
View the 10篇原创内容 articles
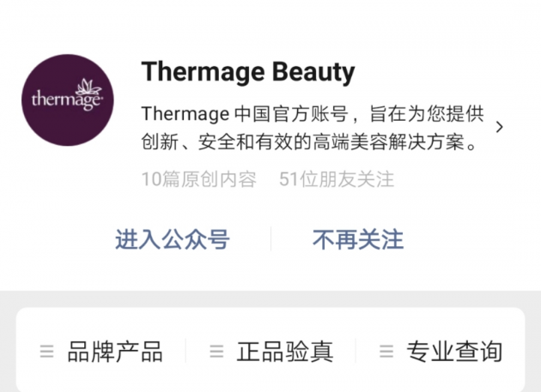coord(199,179)
